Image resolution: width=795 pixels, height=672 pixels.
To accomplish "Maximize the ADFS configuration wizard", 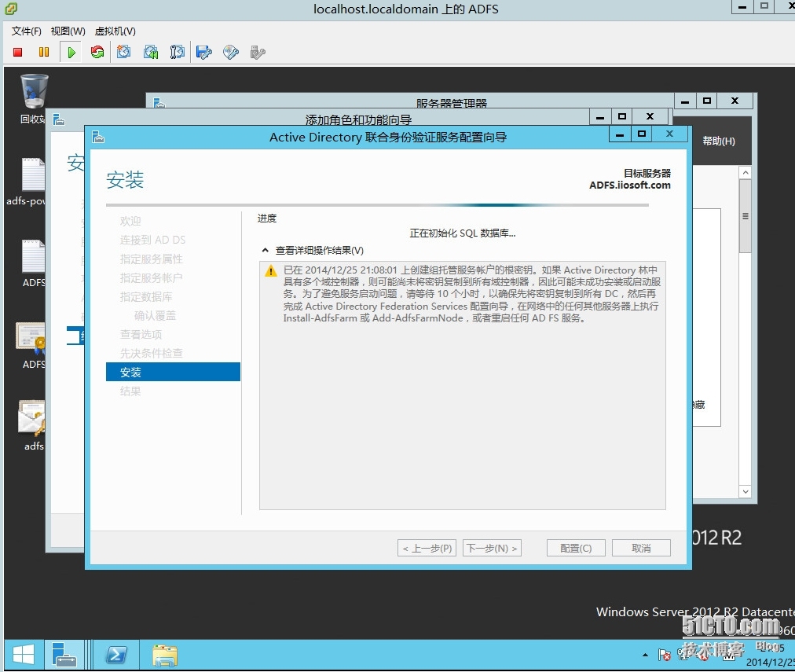I will [x=642, y=134].
